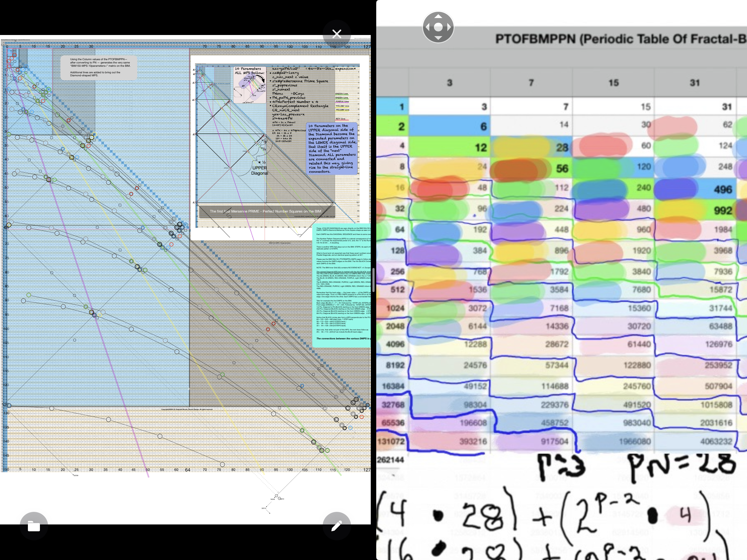Image resolution: width=747 pixels, height=560 pixels.
Task: Tap the center dot of the navigation pad
Action: click(x=438, y=27)
